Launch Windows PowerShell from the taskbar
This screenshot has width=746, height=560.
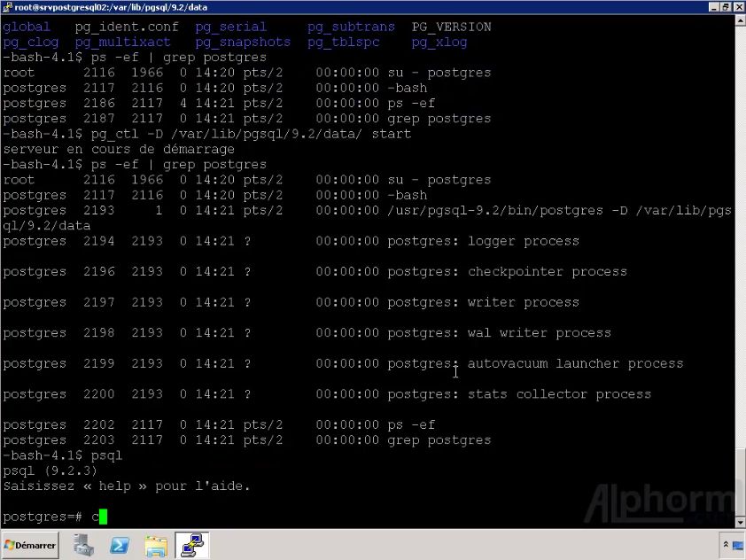[120, 545]
